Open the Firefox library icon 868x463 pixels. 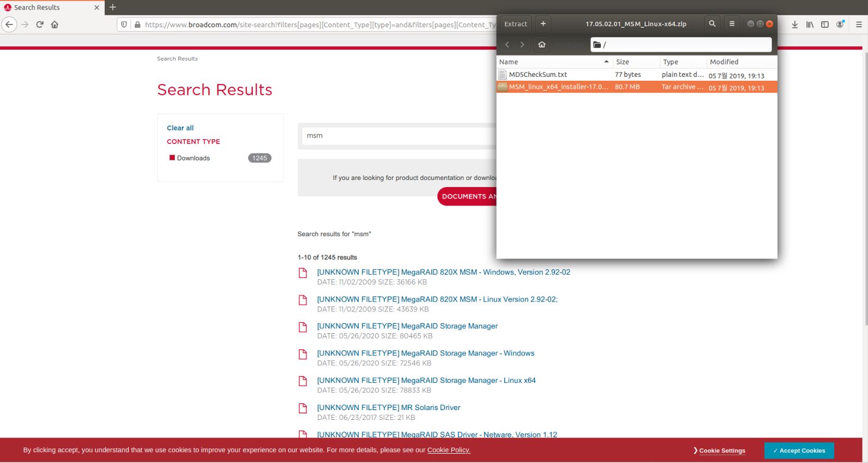point(810,25)
